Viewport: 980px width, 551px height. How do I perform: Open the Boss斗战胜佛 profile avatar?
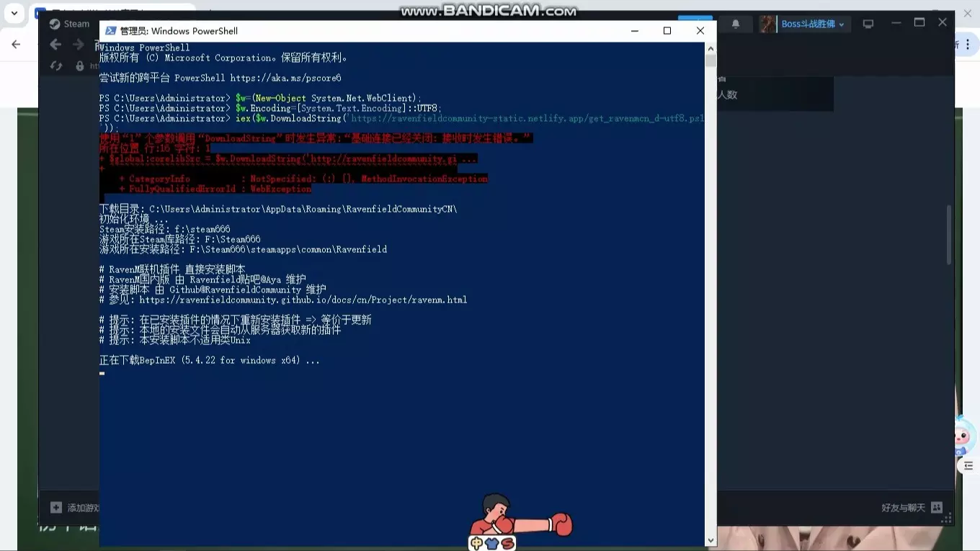coord(768,24)
